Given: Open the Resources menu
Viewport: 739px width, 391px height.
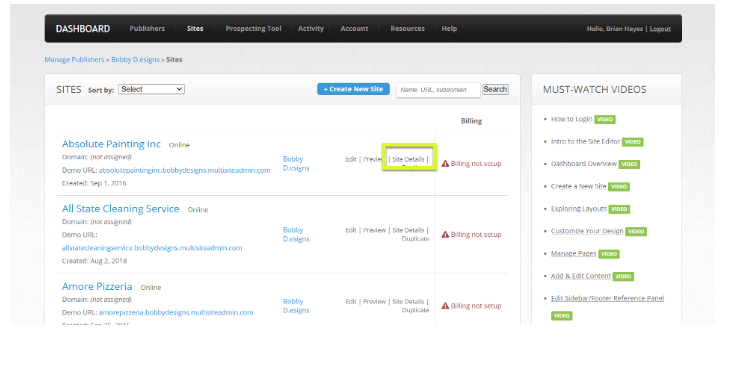Looking at the screenshot, I should pos(407,29).
